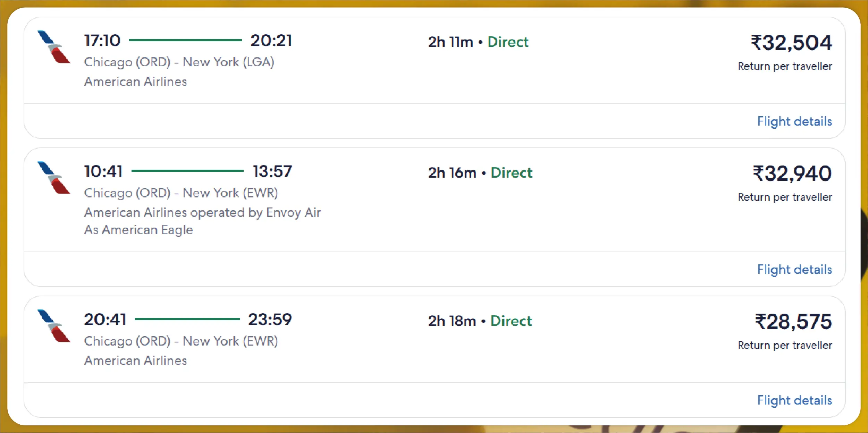Click the Chicago (ORD) - New York (LGA) route
868x433 pixels.
tap(179, 62)
